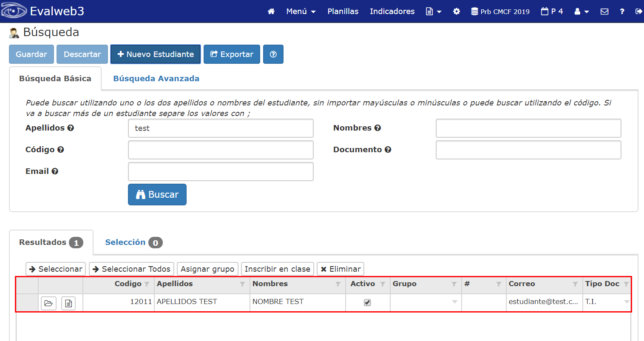Show help tooltip icon for Nombres
The width and height of the screenshot is (644, 341).
point(377,128)
